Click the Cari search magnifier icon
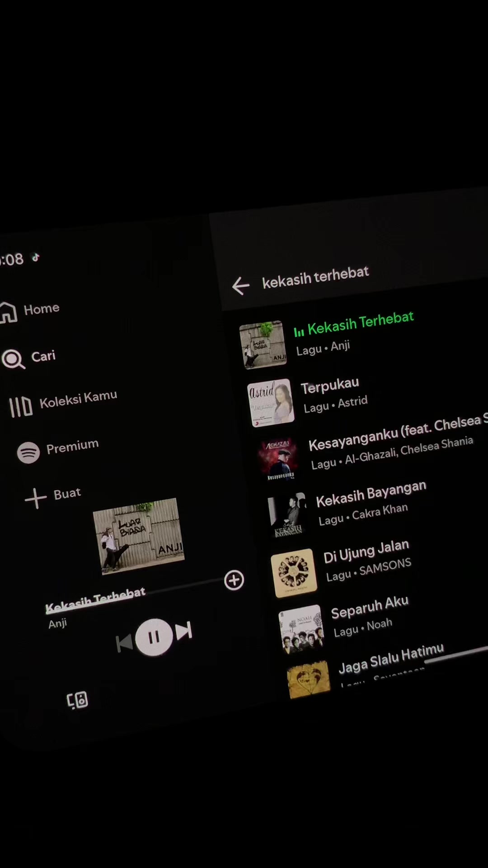Viewport: 488px width, 868px height. coord(13,359)
